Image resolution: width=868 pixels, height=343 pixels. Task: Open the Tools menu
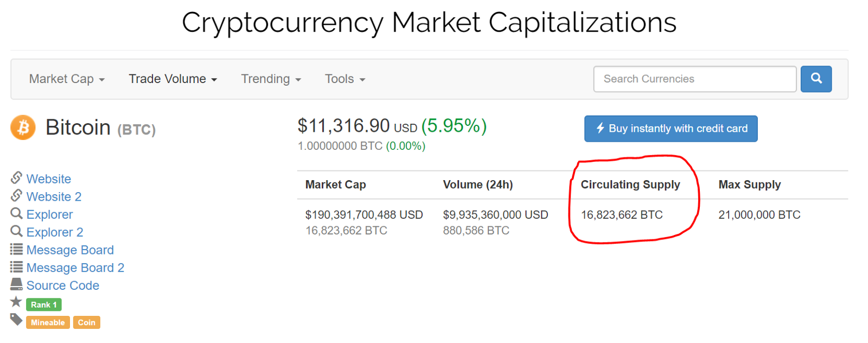click(344, 79)
